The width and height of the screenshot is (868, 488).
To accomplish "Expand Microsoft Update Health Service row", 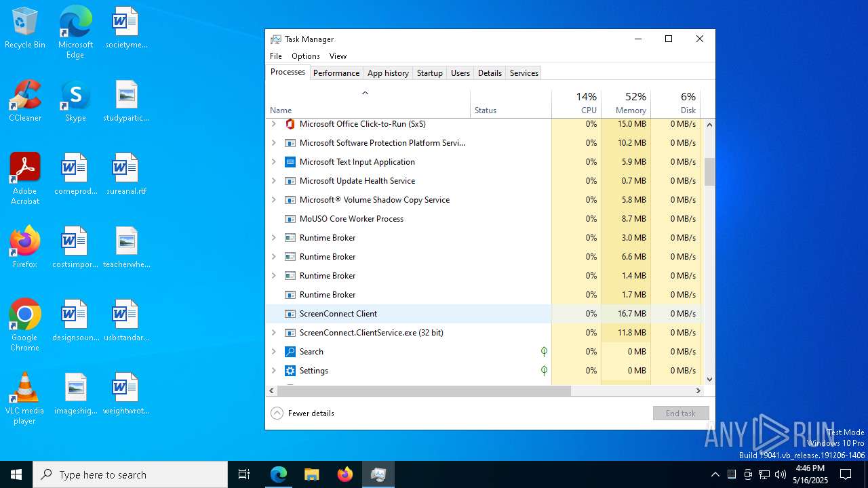I will click(274, 181).
